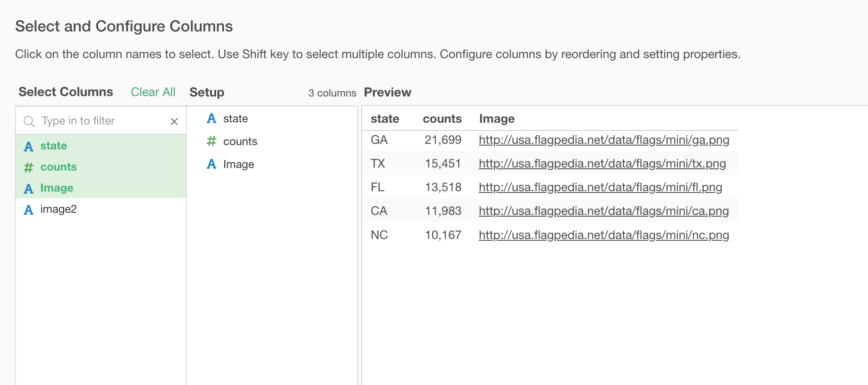Click Clear All to deselect columns
The image size is (868, 385).
153,92
